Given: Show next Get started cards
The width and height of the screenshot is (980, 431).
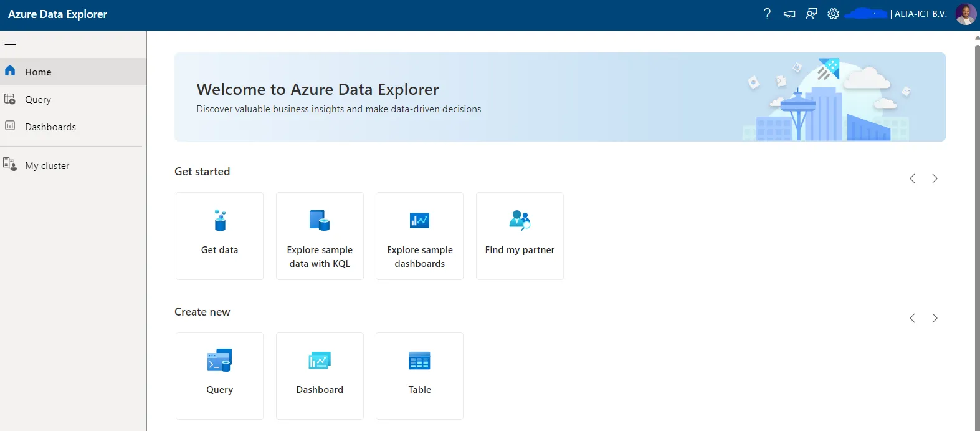Looking at the screenshot, I should point(935,178).
